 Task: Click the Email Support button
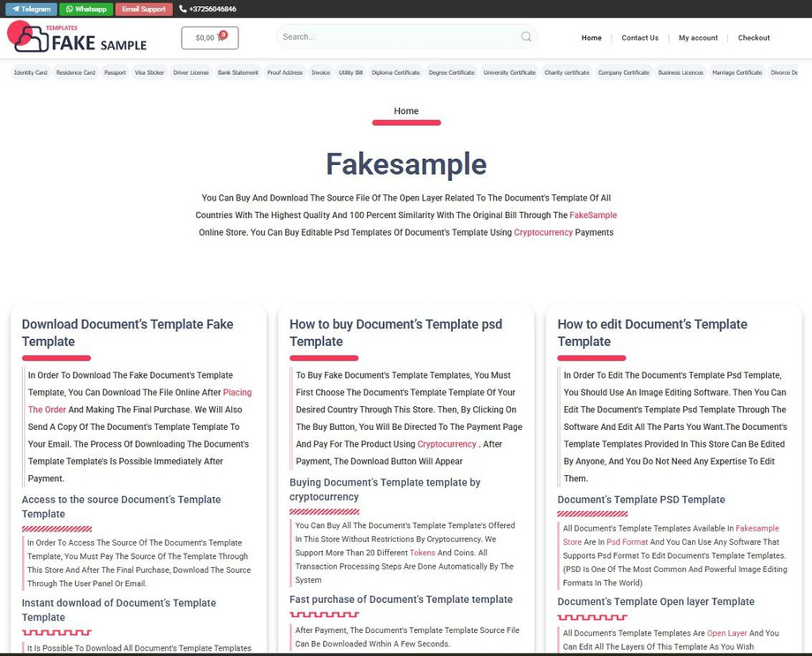click(144, 9)
